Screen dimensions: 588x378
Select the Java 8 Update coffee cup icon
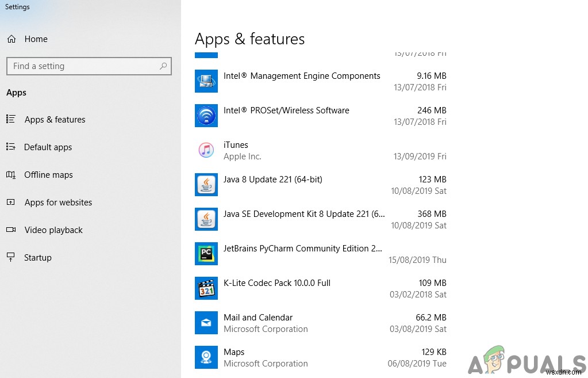pos(206,185)
